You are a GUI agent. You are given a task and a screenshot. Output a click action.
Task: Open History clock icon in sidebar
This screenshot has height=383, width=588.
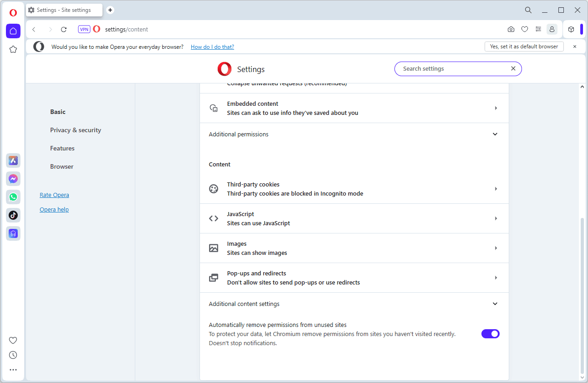point(13,355)
